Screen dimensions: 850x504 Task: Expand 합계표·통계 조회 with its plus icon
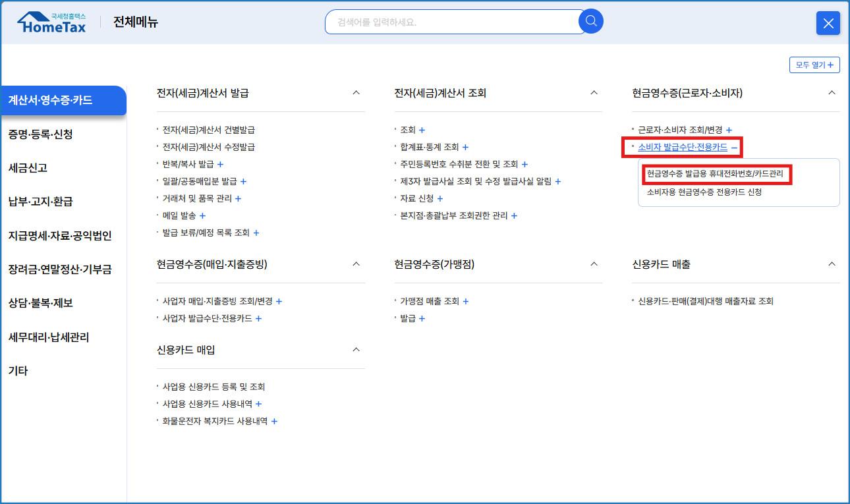[x=466, y=147]
